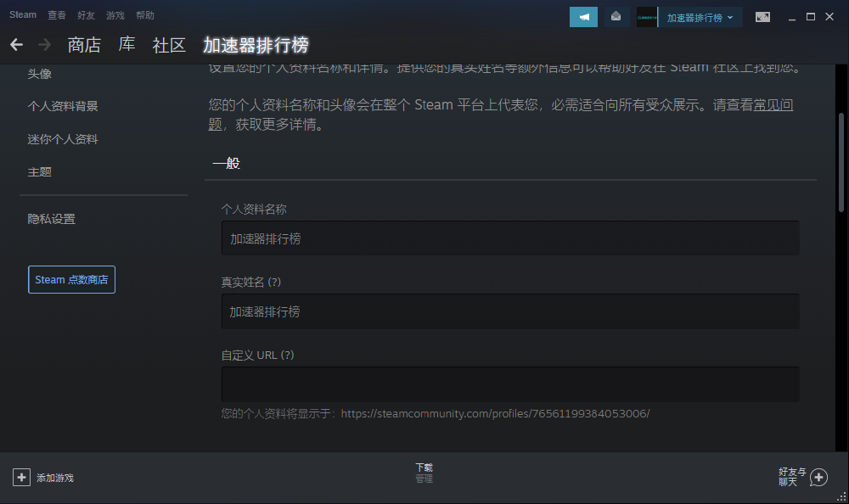
Task: Click the Steam 点数商店 button
Action: (x=71, y=279)
